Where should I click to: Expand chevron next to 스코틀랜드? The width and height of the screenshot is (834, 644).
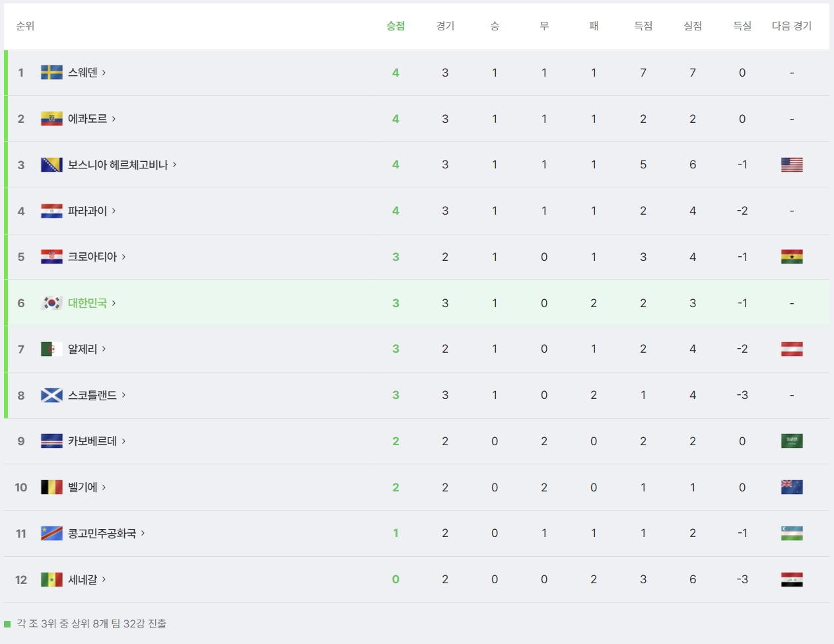(123, 395)
